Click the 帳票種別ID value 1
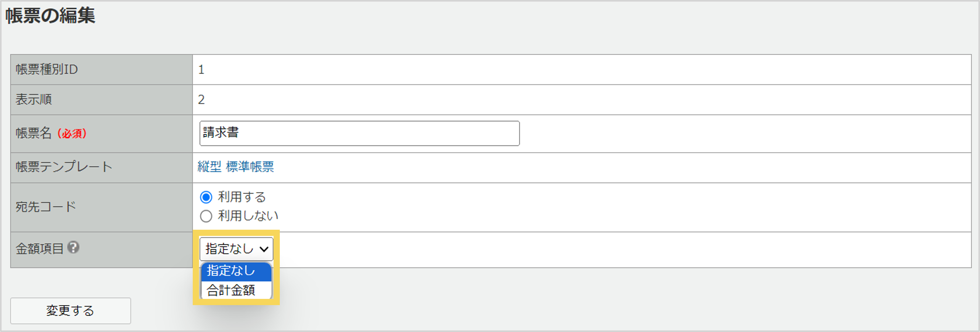Screen dimensions: 980x332 [201, 69]
